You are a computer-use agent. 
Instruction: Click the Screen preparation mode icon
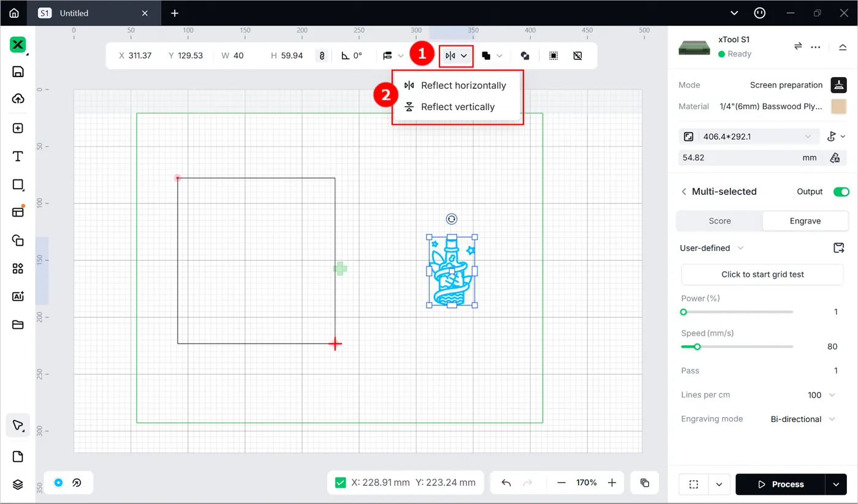pos(838,85)
